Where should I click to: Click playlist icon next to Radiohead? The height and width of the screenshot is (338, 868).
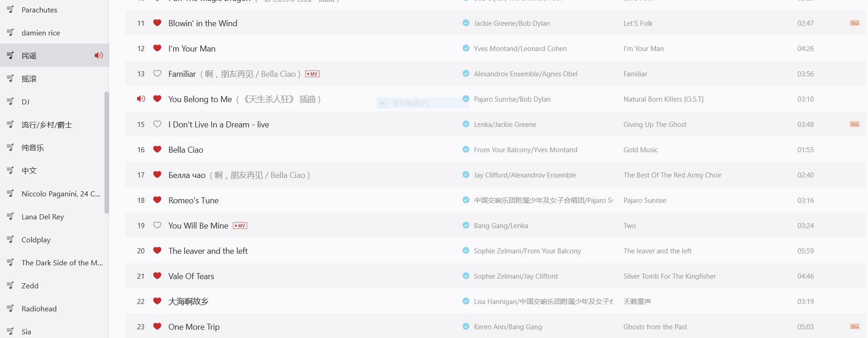pyautogui.click(x=10, y=309)
